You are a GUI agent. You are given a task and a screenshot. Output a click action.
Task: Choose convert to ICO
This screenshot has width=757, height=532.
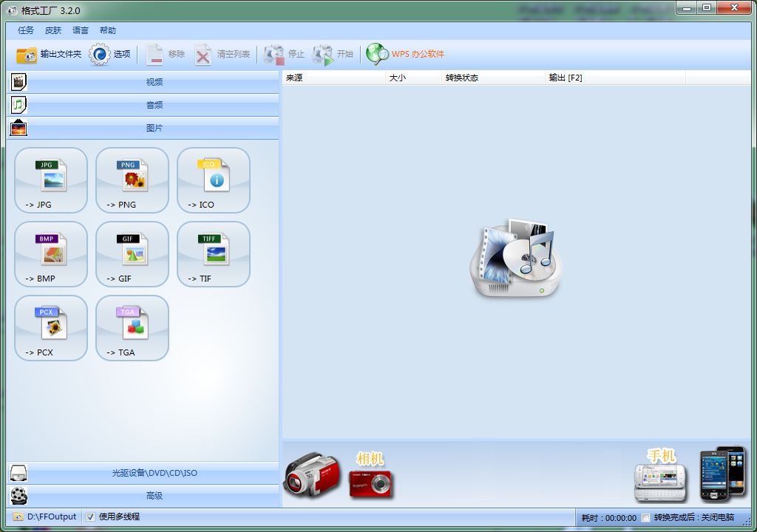tap(214, 180)
